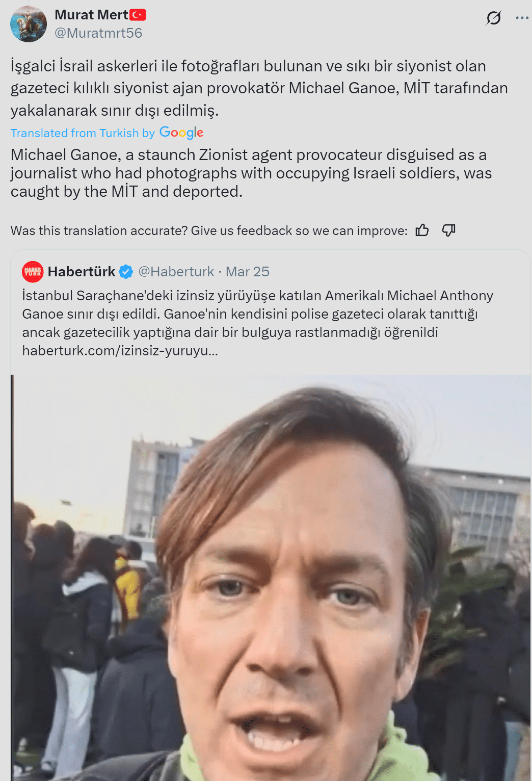Click the Turkish flag emoji next to name
The height and width of the screenshot is (781, 532).
coord(138,15)
